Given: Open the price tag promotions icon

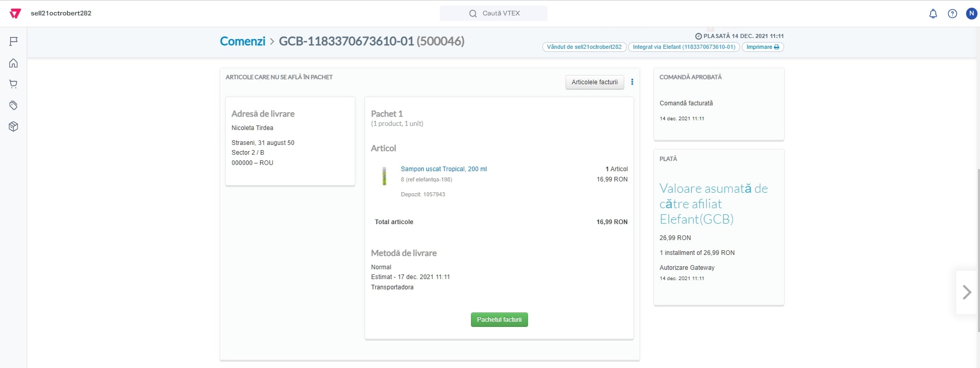Looking at the screenshot, I should (14, 105).
